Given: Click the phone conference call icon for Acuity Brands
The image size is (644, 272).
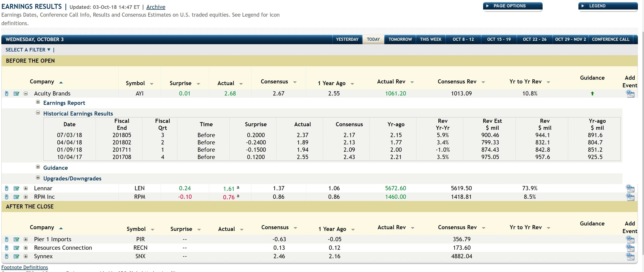Looking at the screenshot, I should click(7, 93).
